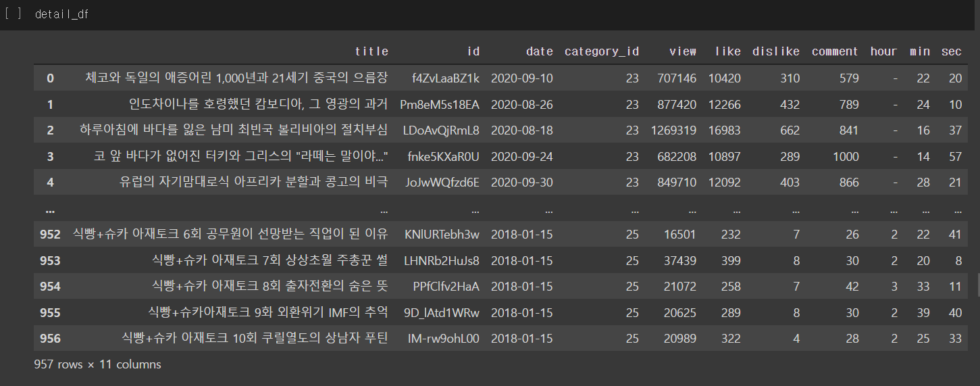Select the id PPfClfv2HaA

[x=446, y=287]
